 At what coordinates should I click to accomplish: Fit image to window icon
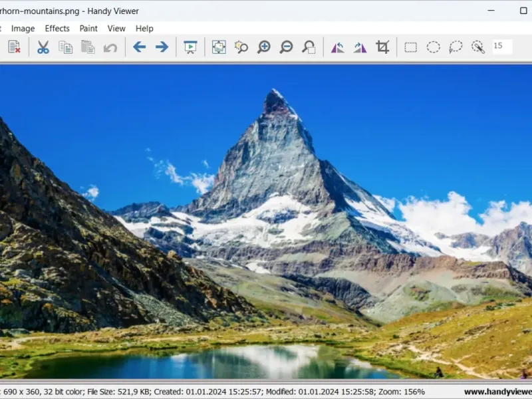click(219, 47)
